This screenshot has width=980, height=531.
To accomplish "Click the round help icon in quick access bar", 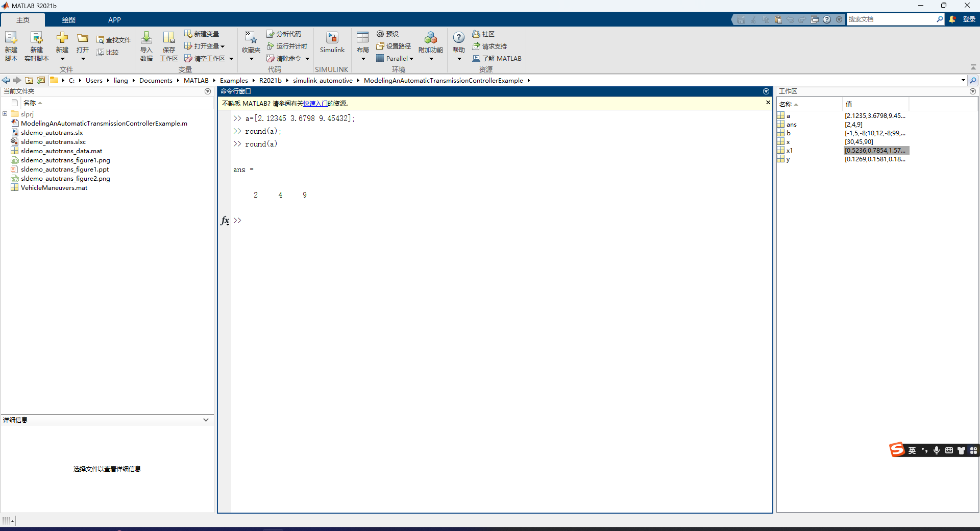I will click(827, 19).
